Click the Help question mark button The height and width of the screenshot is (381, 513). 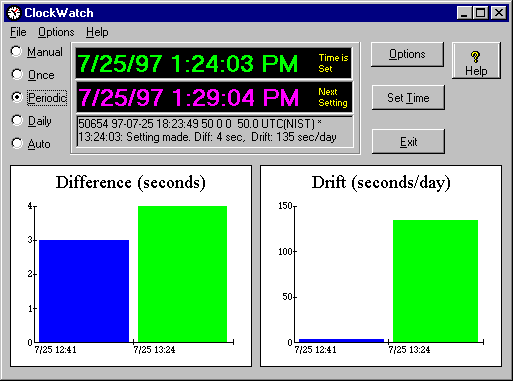[476, 61]
